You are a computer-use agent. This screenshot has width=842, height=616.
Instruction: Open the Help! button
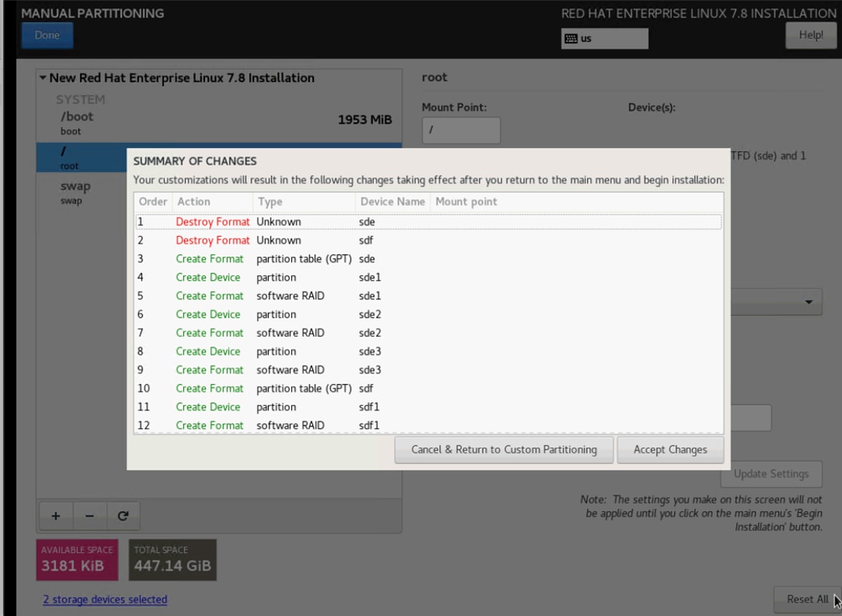coord(810,35)
